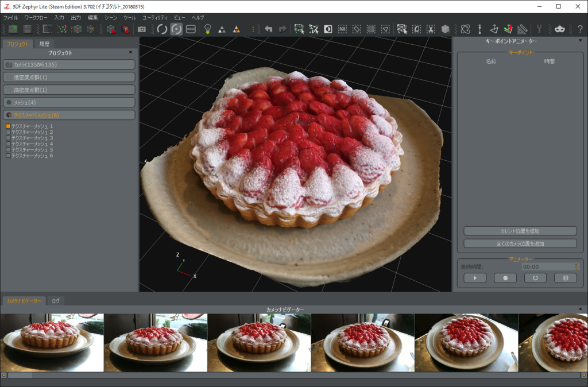
Task: Close the カメラナビゲーター panel
Action: pyautogui.click(x=580, y=309)
